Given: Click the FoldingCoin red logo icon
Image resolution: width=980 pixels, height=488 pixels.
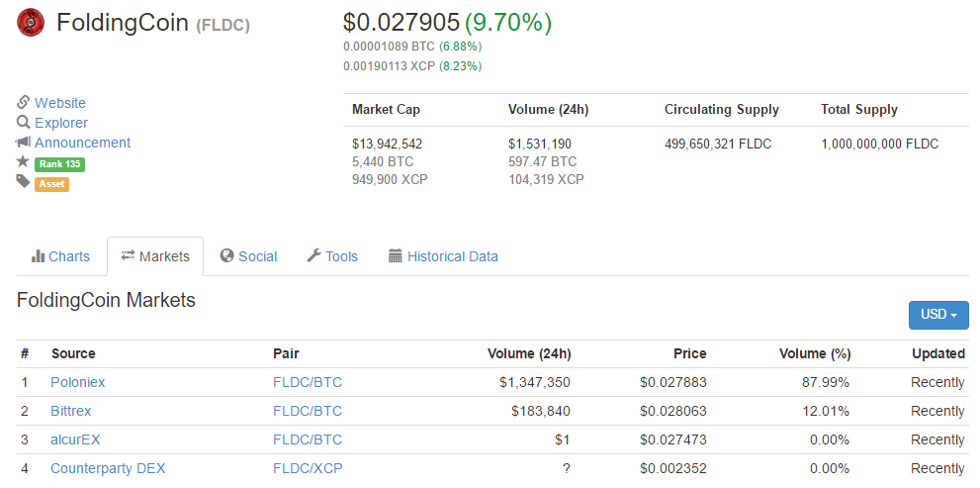Looking at the screenshot, I should [x=31, y=22].
